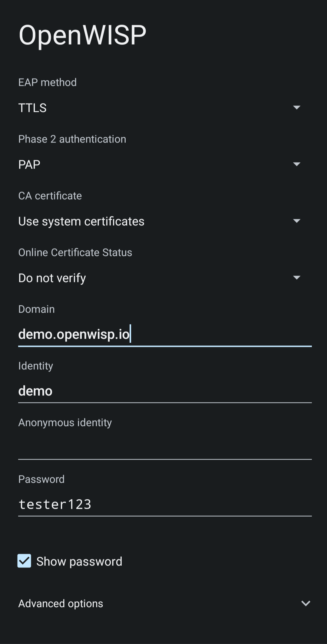Viewport: 327px width, 644px height.
Task: Open the EAP method selector showing TTLS
Action: (151, 108)
